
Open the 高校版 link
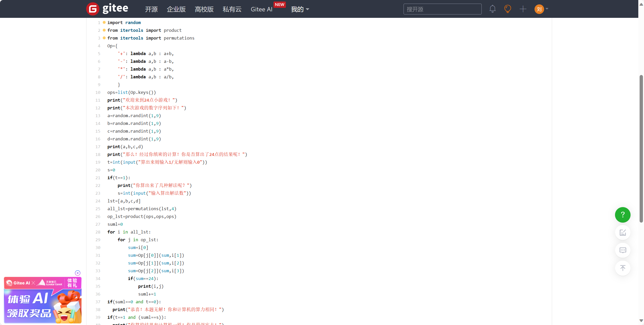tap(204, 9)
